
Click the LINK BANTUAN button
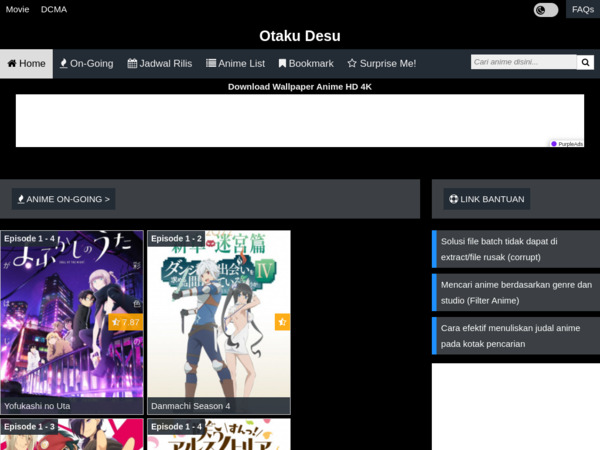coord(487,199)
